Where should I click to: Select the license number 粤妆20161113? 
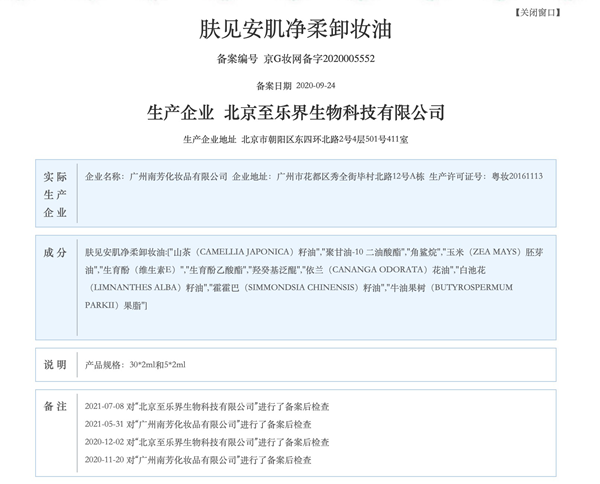[x=517, y=176]
